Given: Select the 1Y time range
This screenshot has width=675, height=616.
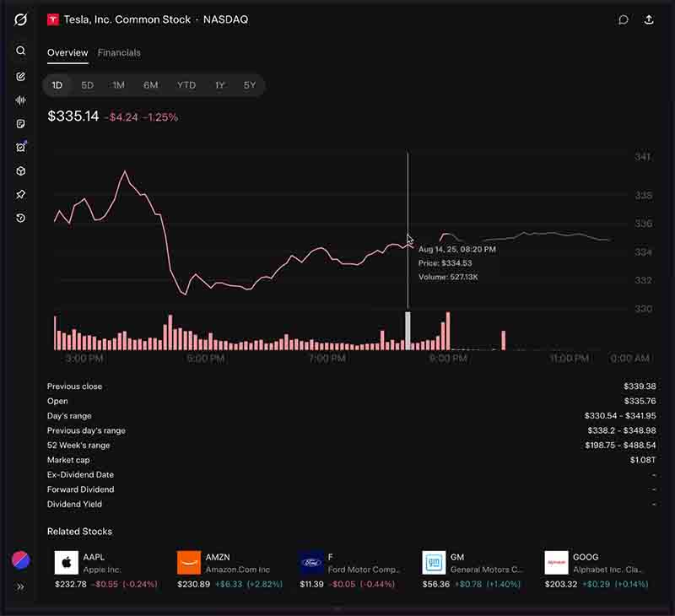Looking at the screenshot, I should click(x=220, y=85).
